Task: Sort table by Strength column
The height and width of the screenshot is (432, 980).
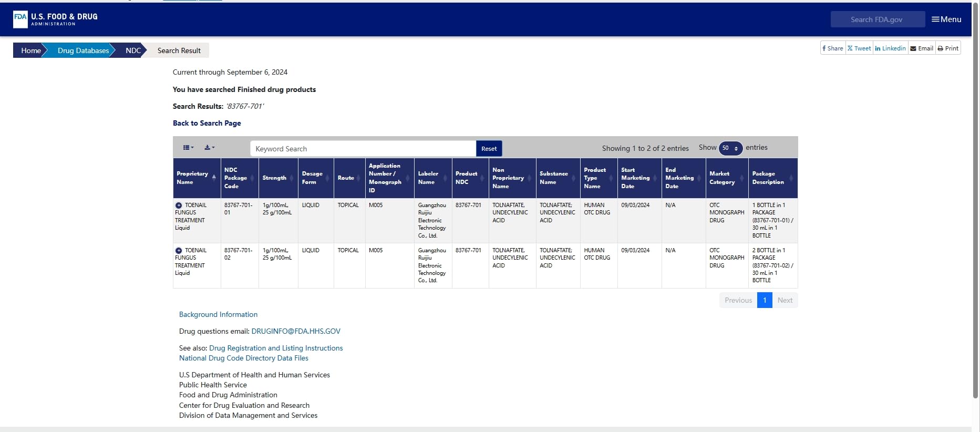Action: pos(278,178)
